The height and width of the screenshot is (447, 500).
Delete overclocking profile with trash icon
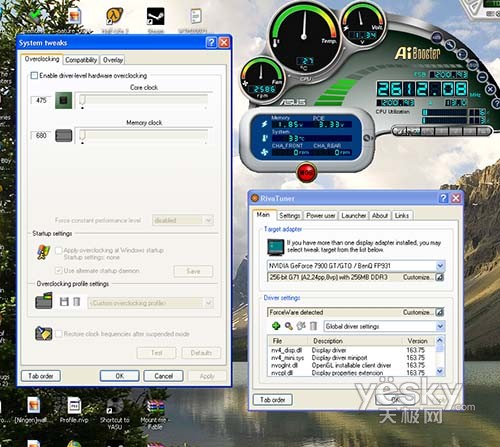pos(77,302)
